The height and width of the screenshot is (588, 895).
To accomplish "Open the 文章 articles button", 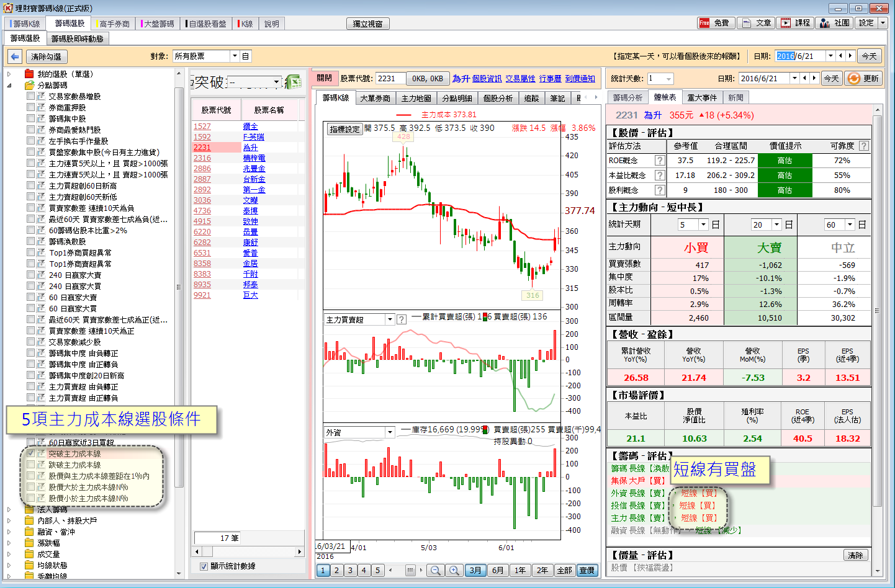I will [x=755, y=23].
